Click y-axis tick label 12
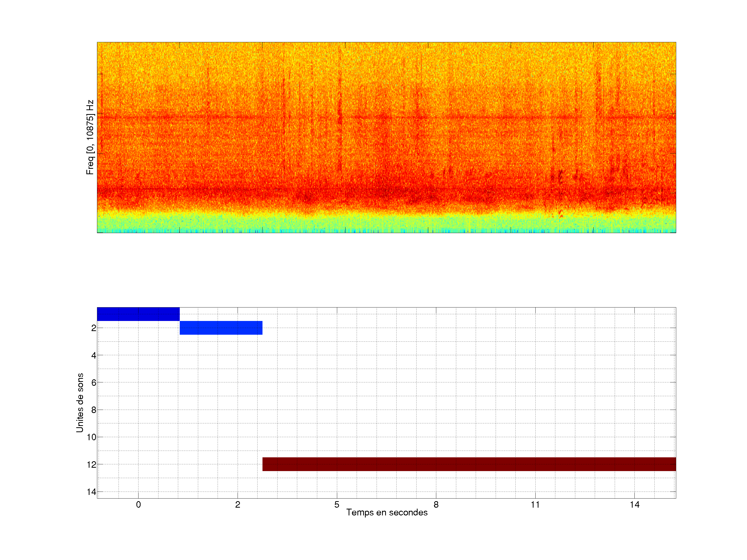Viewport: 747px width, 560px height. (x=92, y=465)
